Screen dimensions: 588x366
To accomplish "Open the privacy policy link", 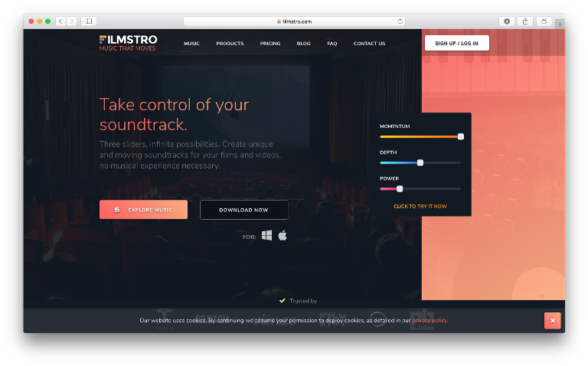I will coord(430,321).
